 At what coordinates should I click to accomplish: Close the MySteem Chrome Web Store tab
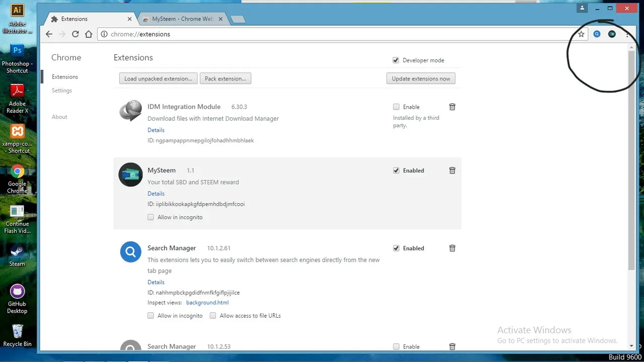(220, 19)
